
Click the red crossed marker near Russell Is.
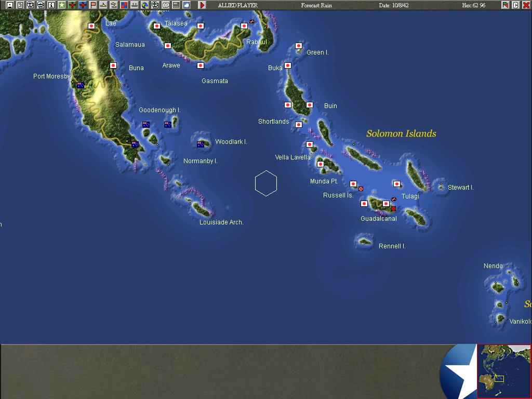[361, 189]
